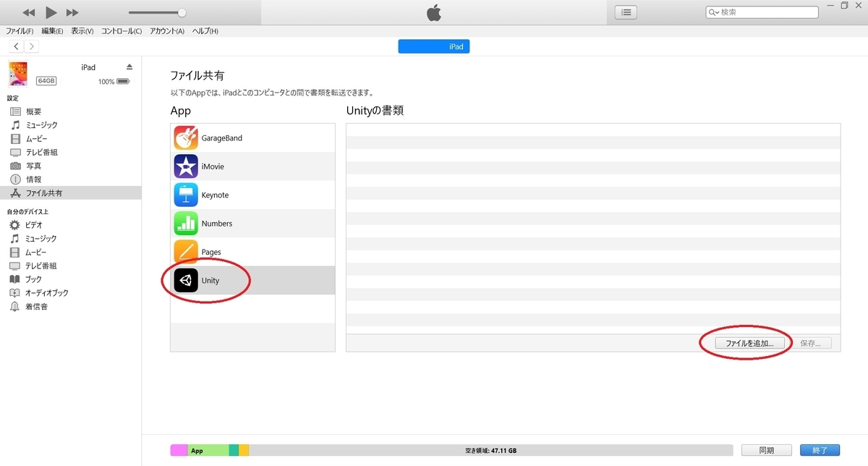Click the play button
The height and width of the screenshot is (466, 868).
(x=51, y=12)
